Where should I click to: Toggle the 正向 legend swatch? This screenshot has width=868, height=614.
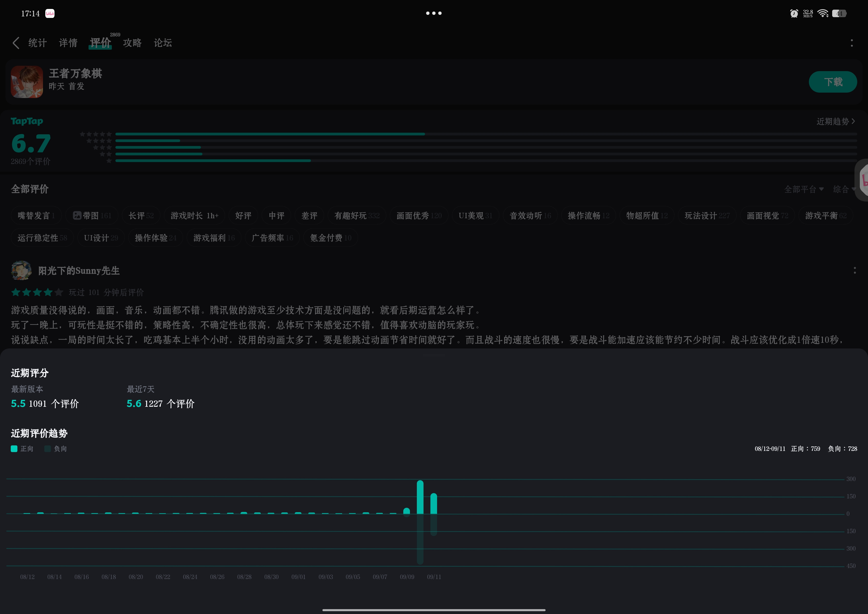click(x=14, y=449)
